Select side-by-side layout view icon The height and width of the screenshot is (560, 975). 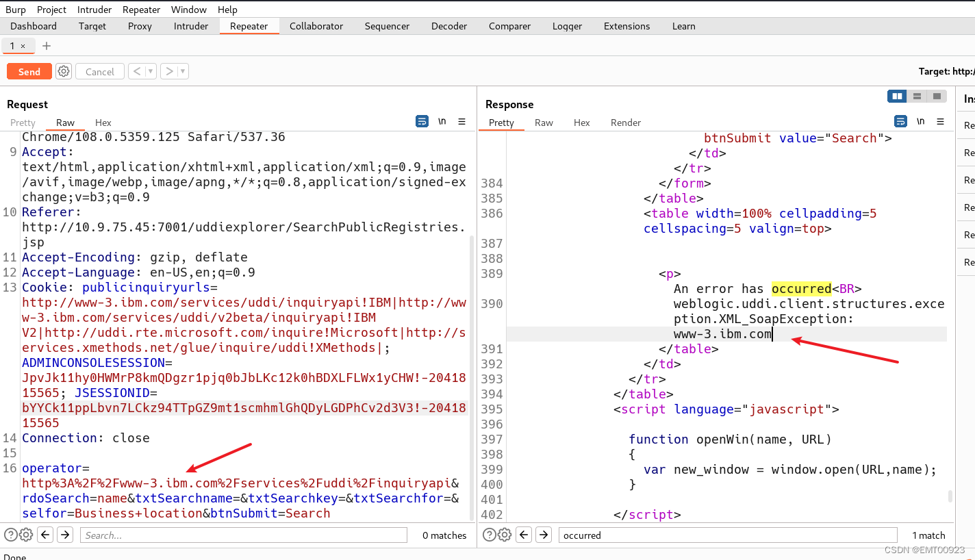(x=897, y=97)
